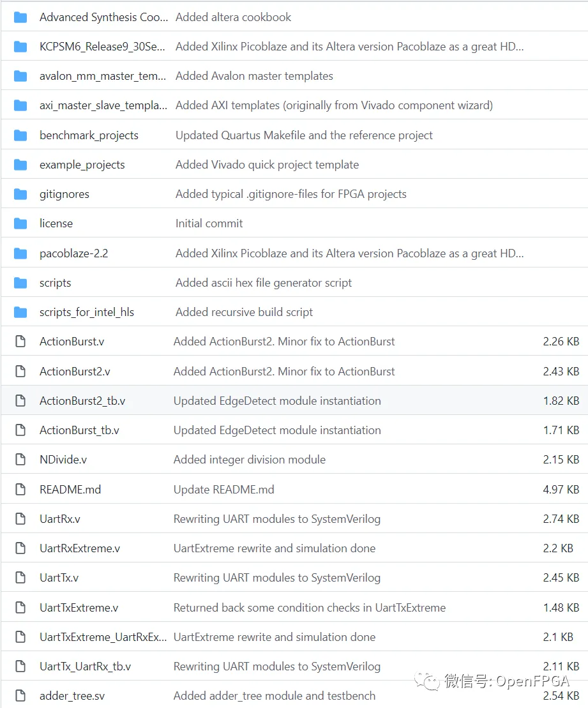The width and height of the screenshot is (588, 708).
Task: Click the folder icon beside scripts_for_intel_hls
Action: tap(20, 312)
